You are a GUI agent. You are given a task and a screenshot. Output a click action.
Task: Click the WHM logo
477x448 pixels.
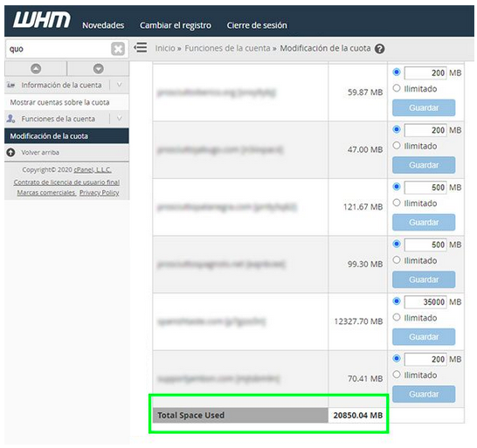[42, 20]
